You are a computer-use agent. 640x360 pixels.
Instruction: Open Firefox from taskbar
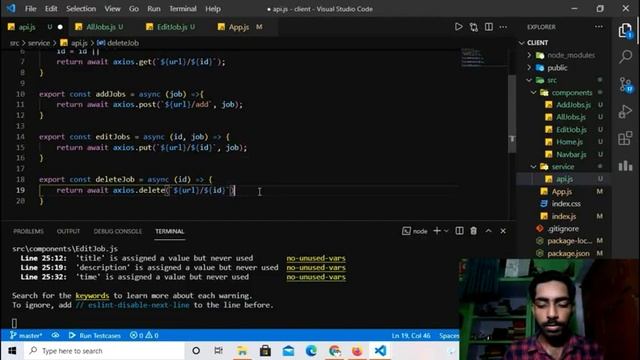tap(357, 351)
